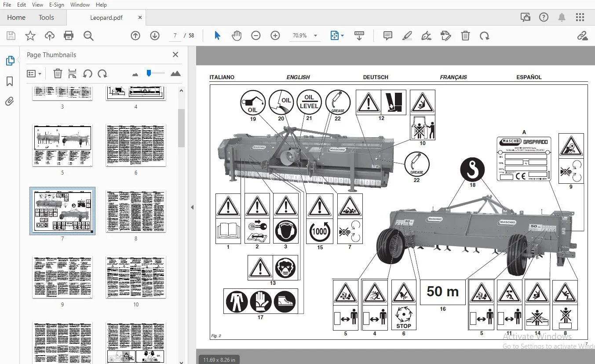The width and height of the screenshot is (595, 364).
Task: Click the Edit PDF request signatures icon
Action: (446, 36)
